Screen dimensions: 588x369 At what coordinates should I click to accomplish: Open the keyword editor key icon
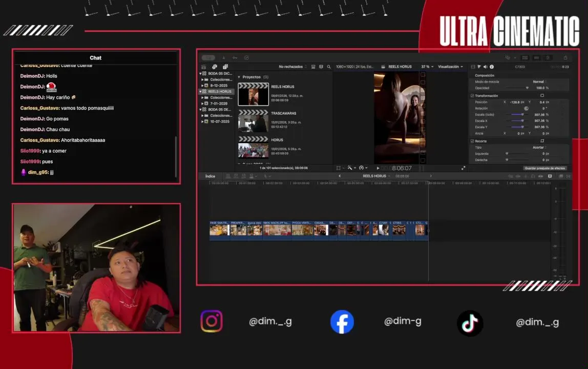[x=235, y=58]
